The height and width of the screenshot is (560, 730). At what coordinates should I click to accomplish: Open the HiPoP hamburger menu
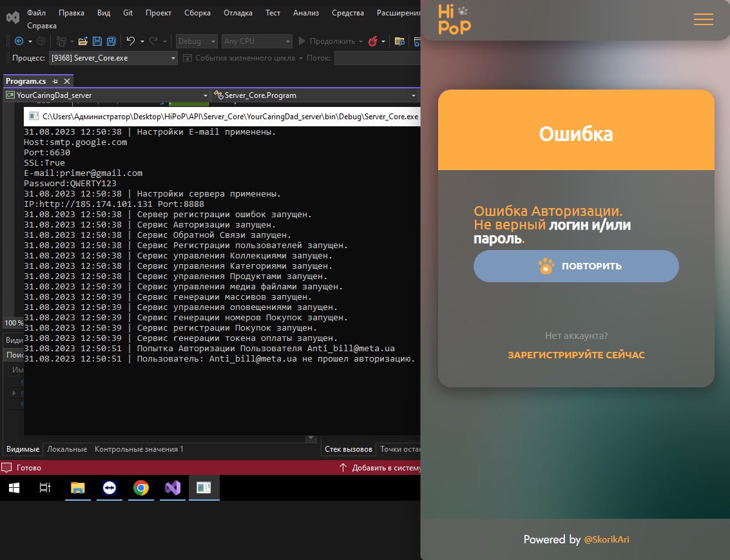click(703, 19)
